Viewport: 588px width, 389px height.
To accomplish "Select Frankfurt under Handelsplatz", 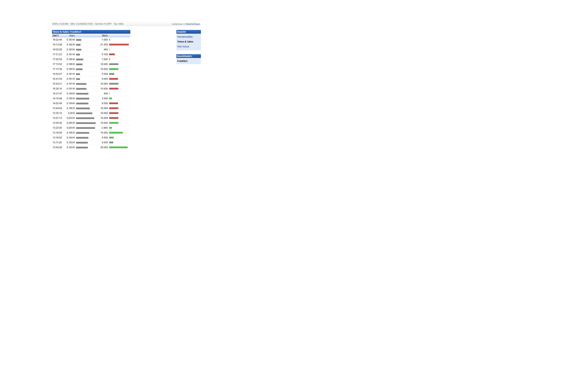I will click(x=182, y=61).
